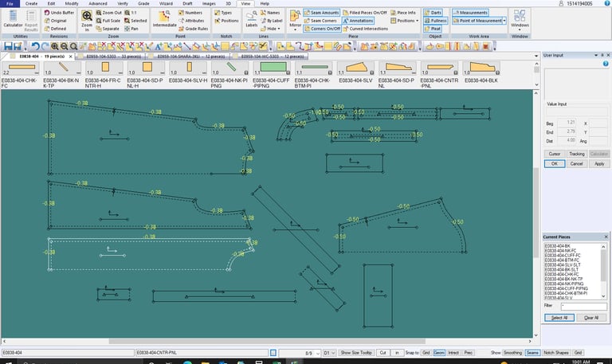
Task: Enable Snap to Grid in status bar
Action: point(426,352)
